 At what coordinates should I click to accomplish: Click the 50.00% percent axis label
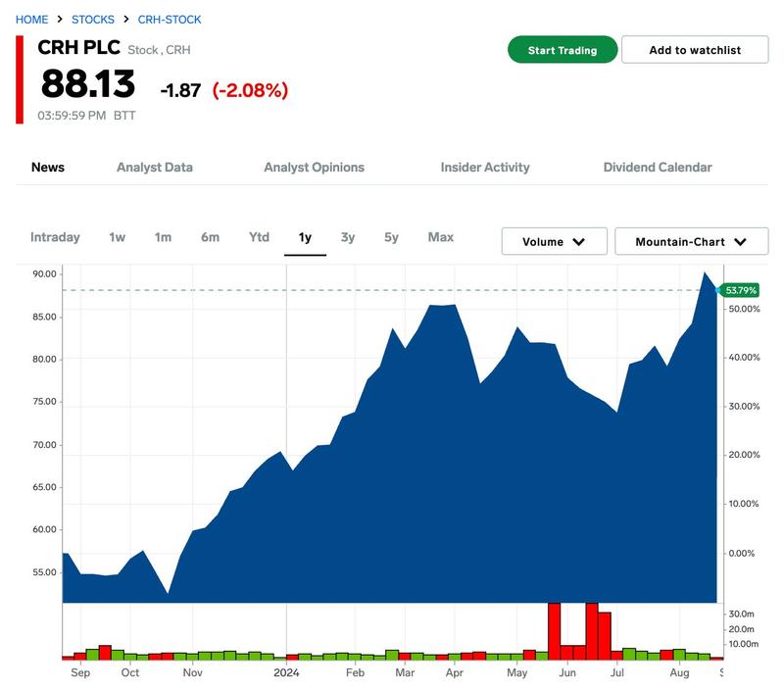pos(744,309)
